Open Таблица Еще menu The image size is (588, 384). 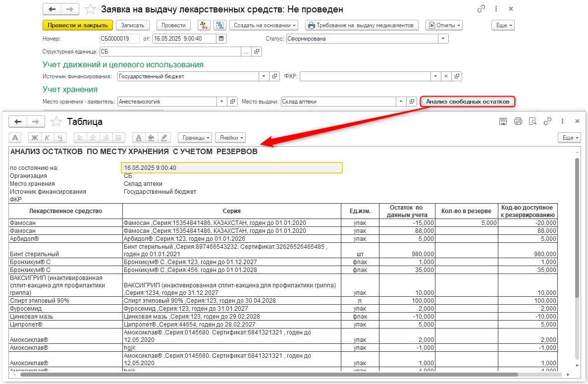(x=569, y=138)
